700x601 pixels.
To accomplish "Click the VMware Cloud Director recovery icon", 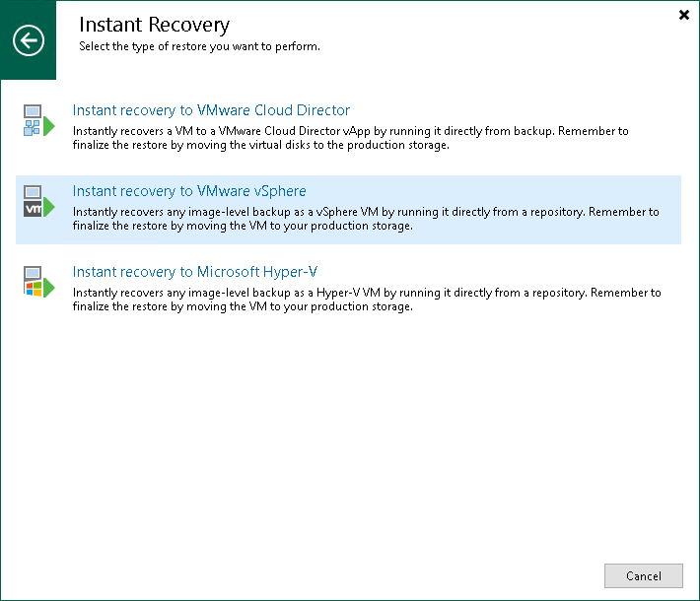I will click(x=37, y=120).
